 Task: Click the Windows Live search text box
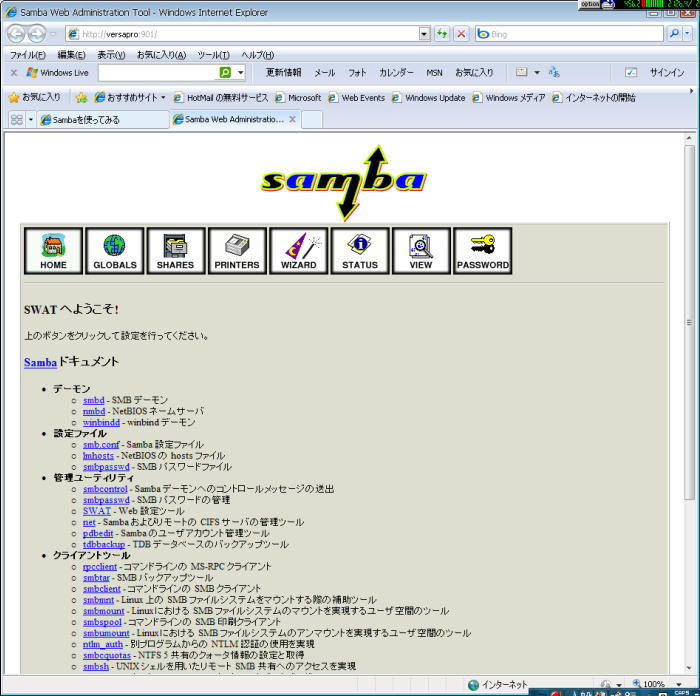click(158, 72)
